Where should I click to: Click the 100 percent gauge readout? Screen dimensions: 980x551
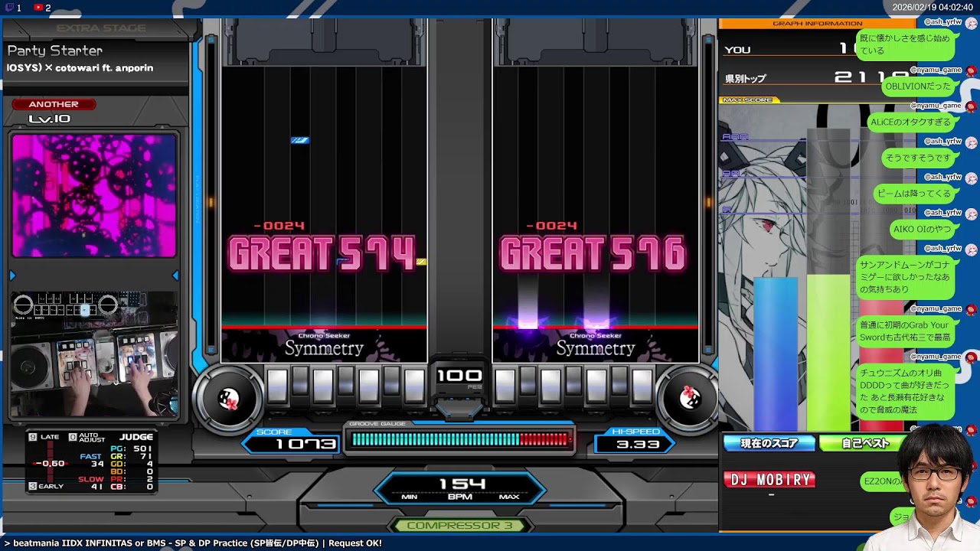click(x=459, y=376)
